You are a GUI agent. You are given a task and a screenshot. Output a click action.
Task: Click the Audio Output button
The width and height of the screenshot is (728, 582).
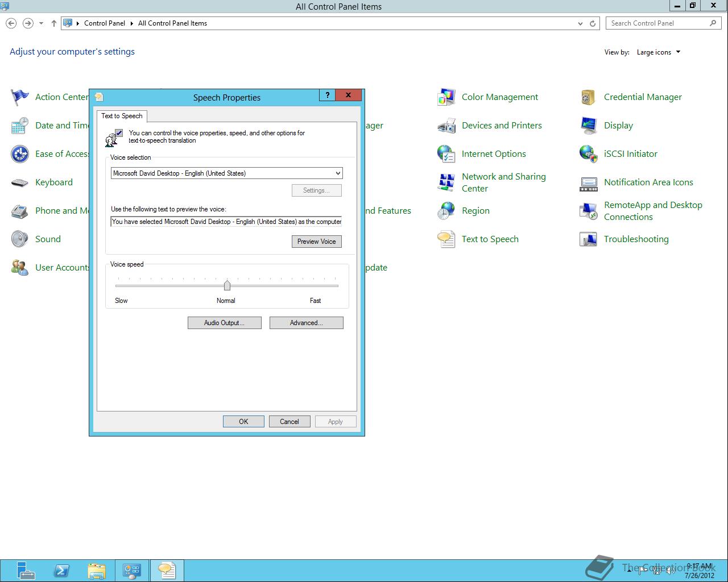tap(225, 323)
